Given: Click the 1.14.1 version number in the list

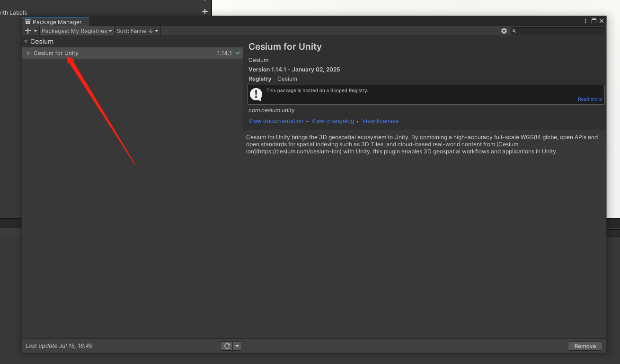Looking at the screenshot, I should pyautogui.click(x=224, y=53).
